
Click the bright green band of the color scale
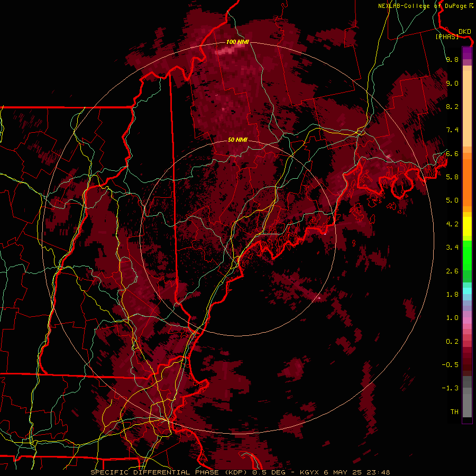tap(467, 256)
